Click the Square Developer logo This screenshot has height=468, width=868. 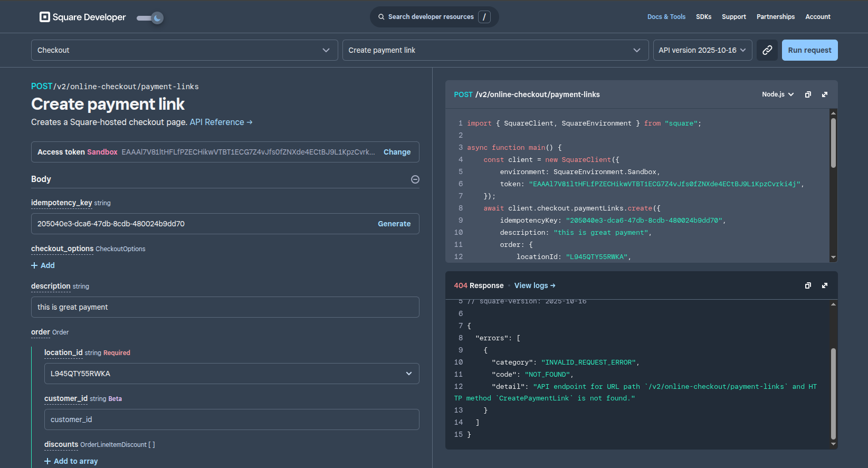click(83, 17)
